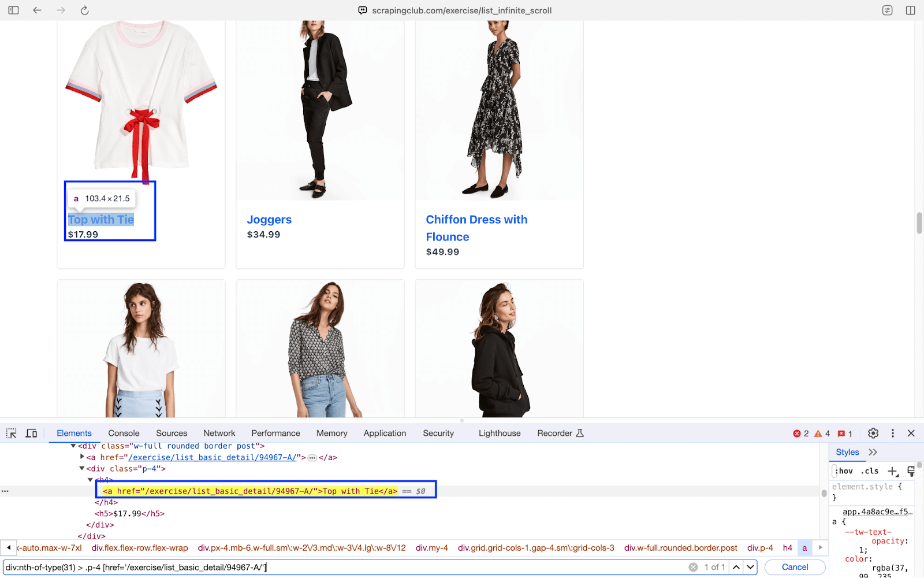Open the Network tab
The width and height of the screenshot is (924, 578).
(219, 433)
